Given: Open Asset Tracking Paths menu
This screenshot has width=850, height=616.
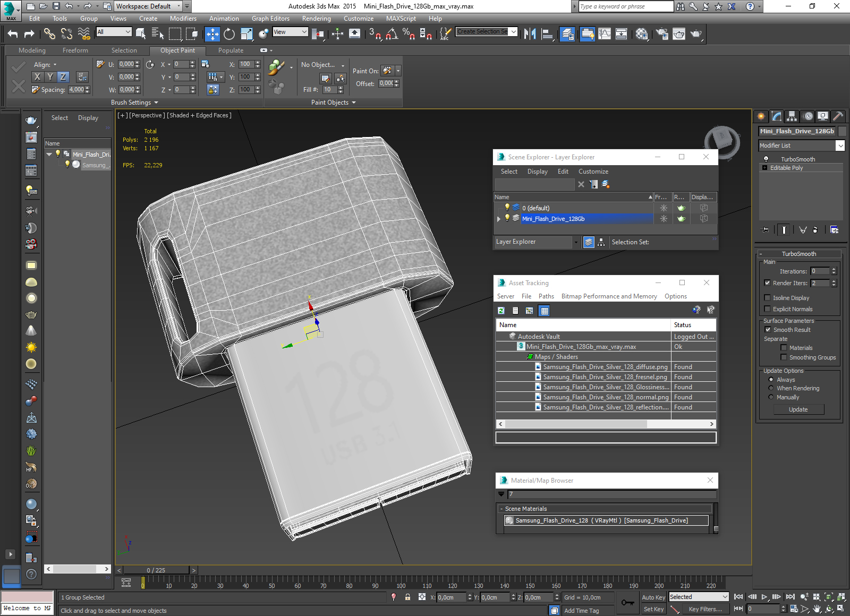Looking at the screenshot, I should point(546,296).
